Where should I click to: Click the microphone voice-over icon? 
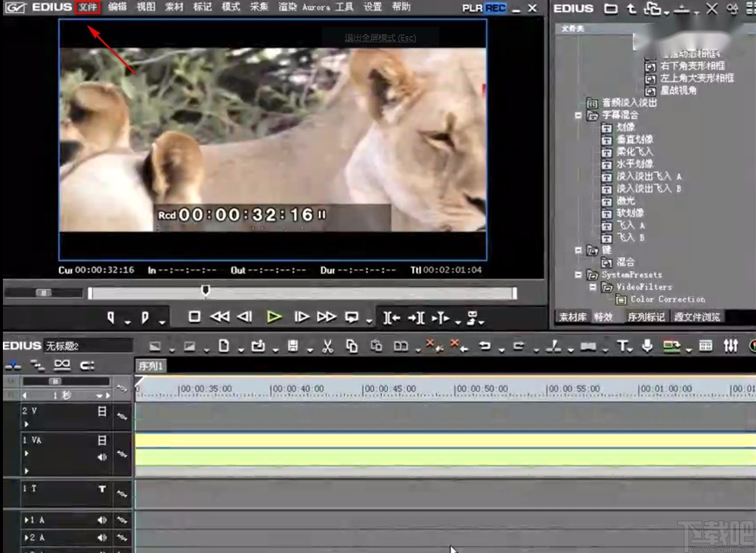[647, 346]
